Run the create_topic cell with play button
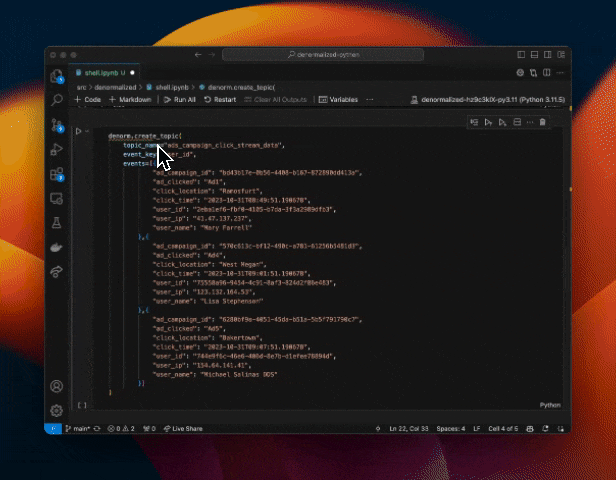The image size is (616, 480). tap(79, 131)
